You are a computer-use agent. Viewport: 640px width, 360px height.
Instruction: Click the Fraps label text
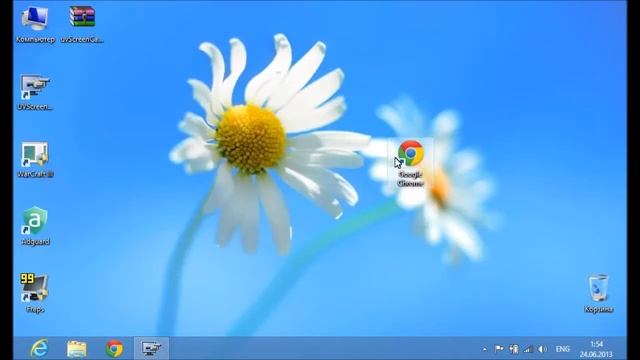[x=35, y=310]
